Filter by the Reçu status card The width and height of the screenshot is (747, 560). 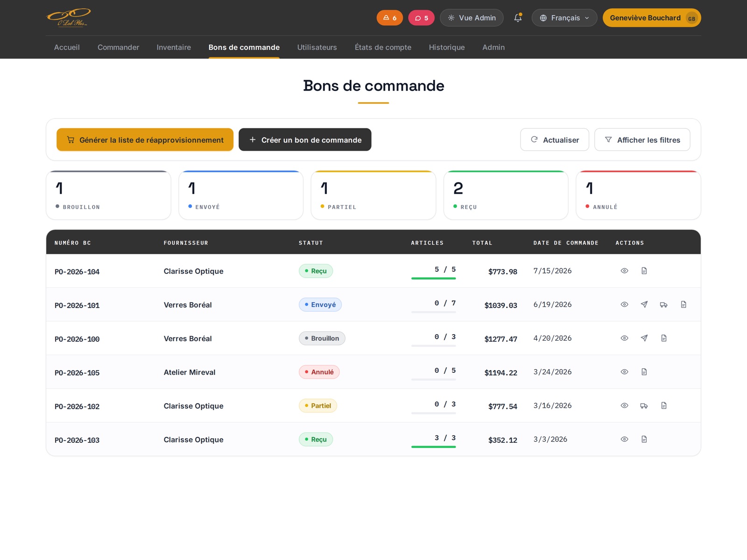click(x=506, y=195)
